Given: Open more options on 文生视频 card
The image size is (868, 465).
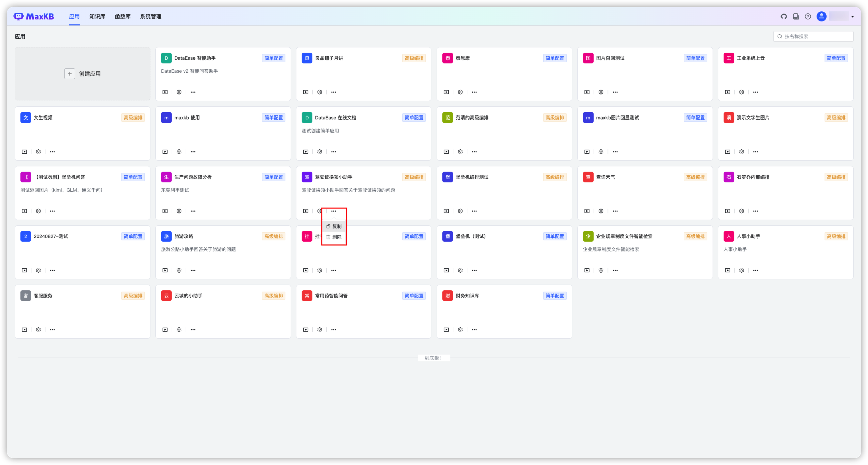Looking at the screenshot, I should (52, 152).
